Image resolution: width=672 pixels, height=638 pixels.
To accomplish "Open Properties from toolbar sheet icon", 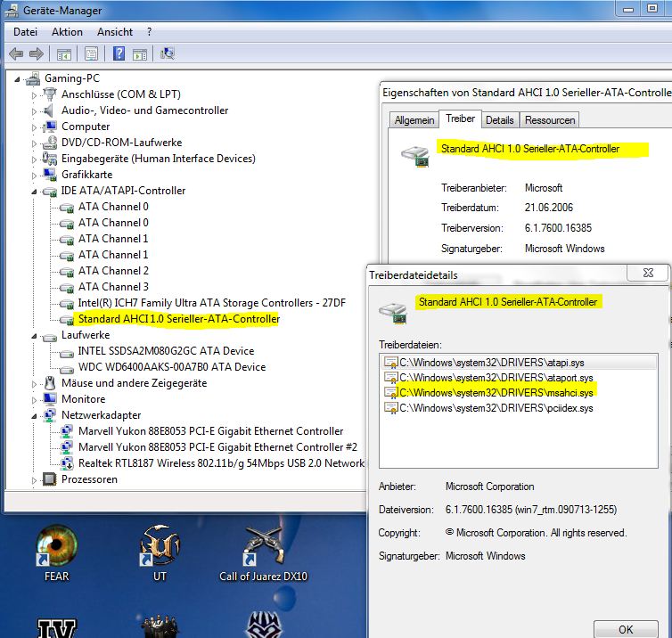I will 91,54.
